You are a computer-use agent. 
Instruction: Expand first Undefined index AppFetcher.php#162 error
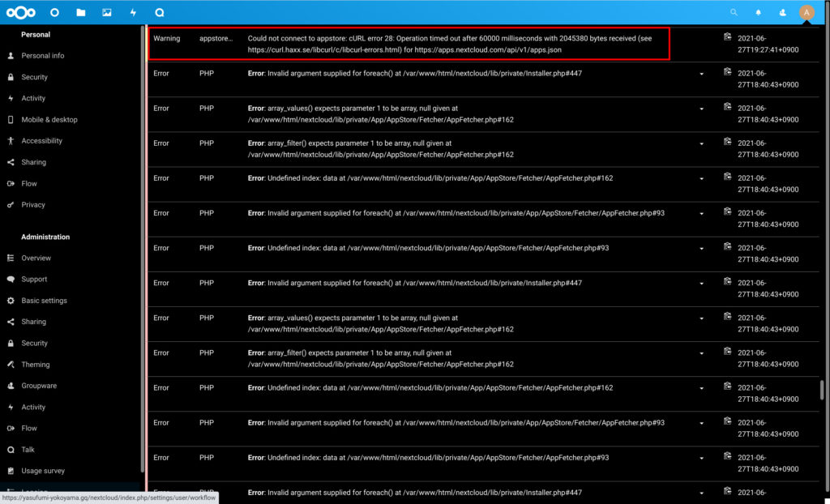coord(702,178)
